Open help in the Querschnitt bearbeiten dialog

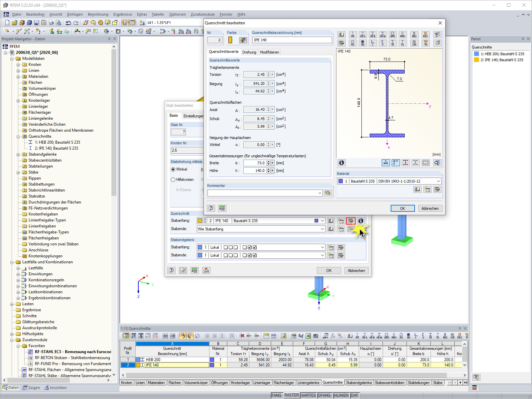211,208
